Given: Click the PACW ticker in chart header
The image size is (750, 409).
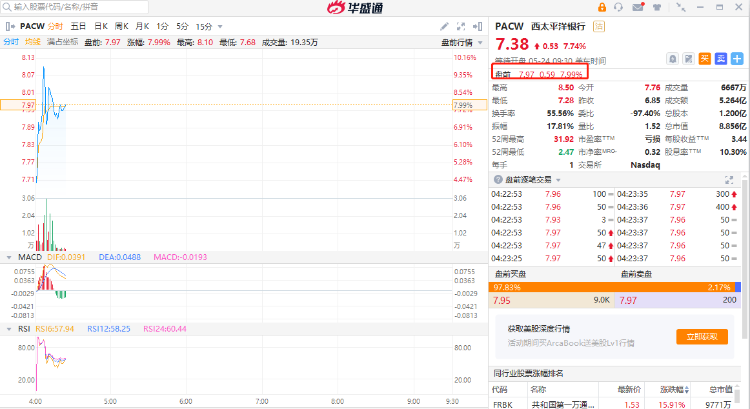Looking at the screenshot, I should [32, 26].
